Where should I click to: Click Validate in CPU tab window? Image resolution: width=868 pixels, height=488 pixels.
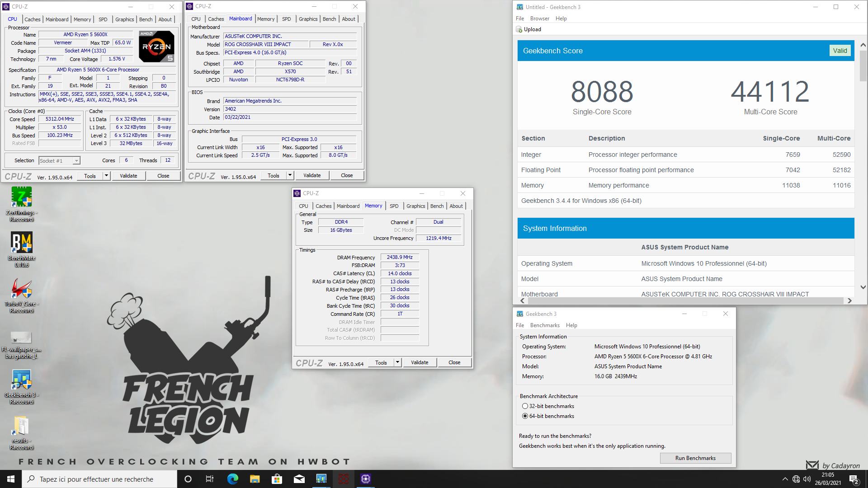[128, 176]
